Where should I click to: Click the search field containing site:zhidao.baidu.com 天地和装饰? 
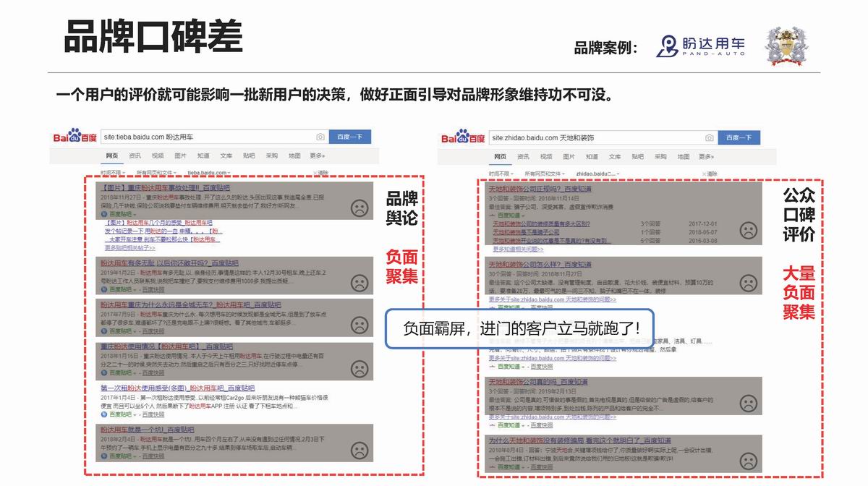pyautogui.click(x=593, y=137)
